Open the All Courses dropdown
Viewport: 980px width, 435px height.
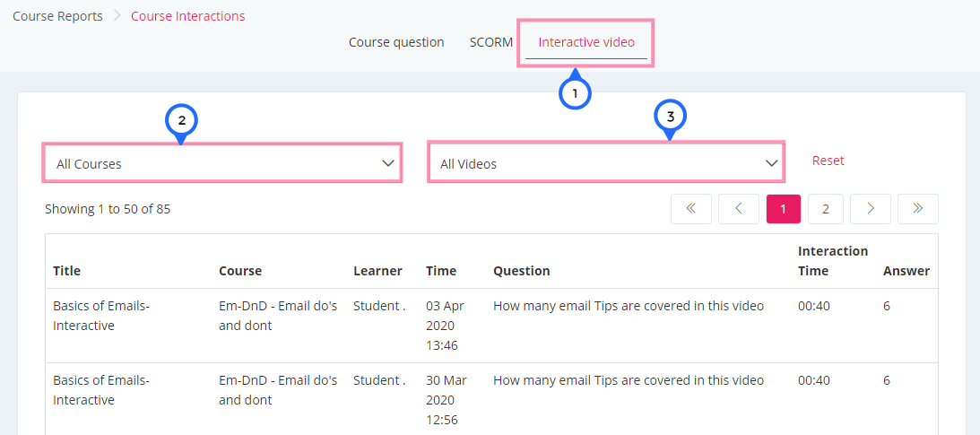221,163
